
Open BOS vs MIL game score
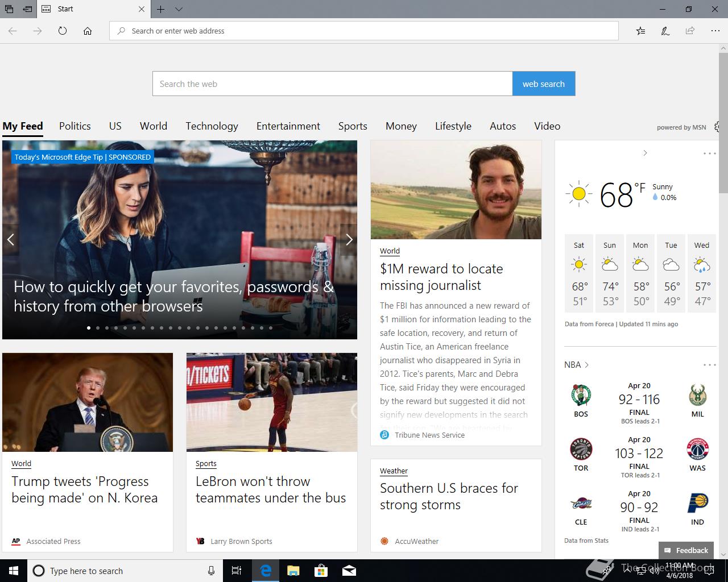[639, 403]
